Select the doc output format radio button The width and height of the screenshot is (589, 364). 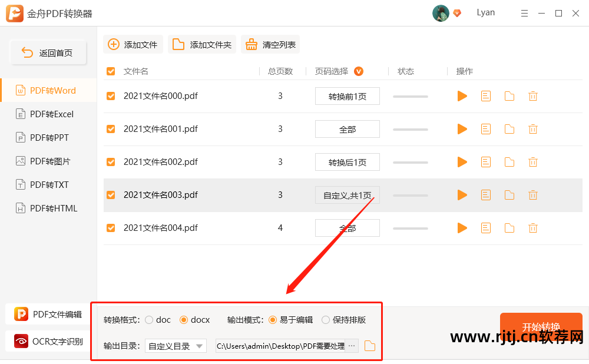point(150,320)
